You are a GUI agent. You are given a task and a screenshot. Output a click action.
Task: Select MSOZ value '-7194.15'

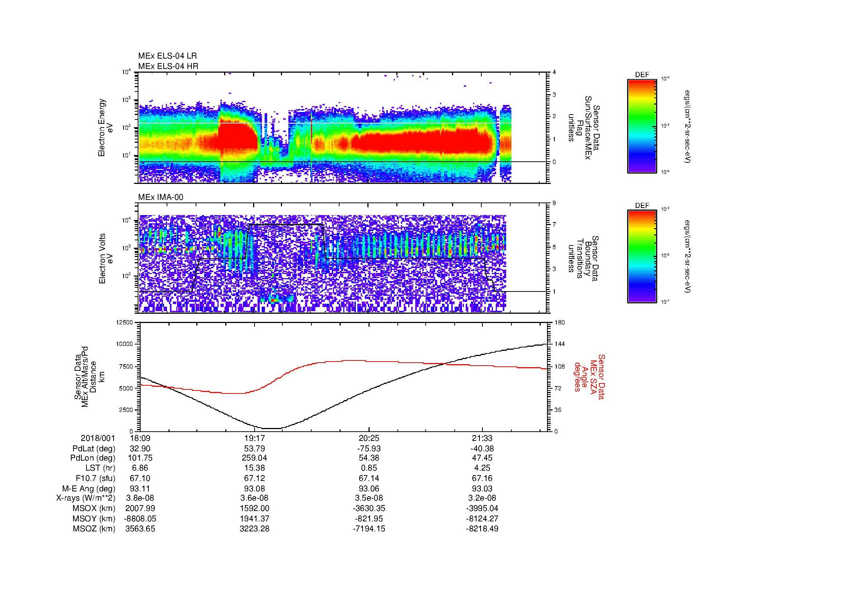pos(369,529)
